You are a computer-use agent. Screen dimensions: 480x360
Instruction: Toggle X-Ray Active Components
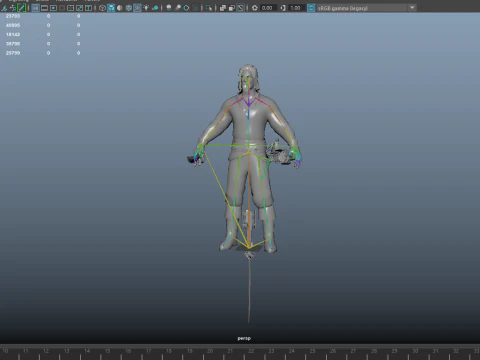[x=232, y=8]
